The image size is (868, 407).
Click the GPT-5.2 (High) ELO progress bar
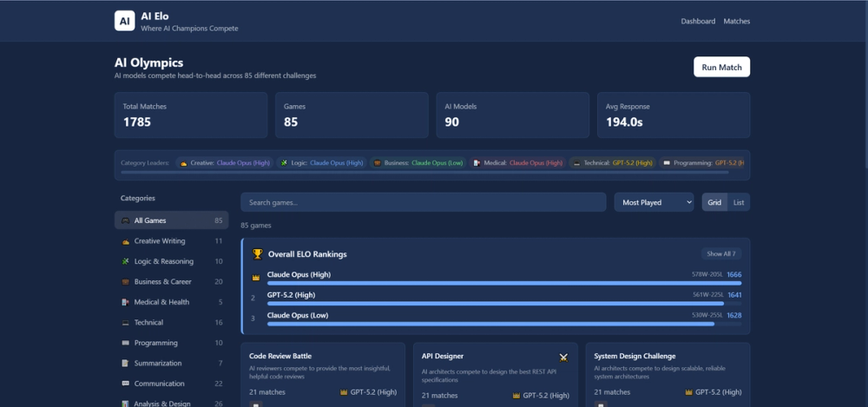click(504, 304)
